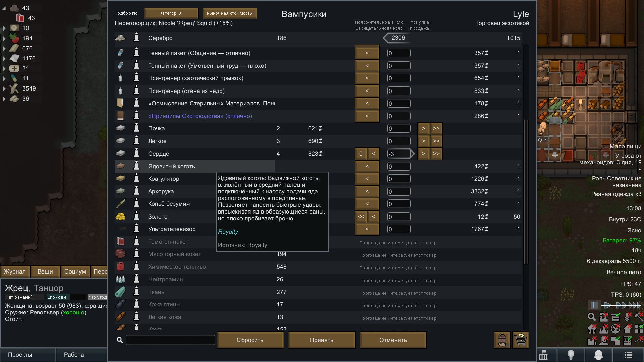Pause the game with the pause icon
The width and height of the screenshot is (644, 362).
click(x=594, y=305)
